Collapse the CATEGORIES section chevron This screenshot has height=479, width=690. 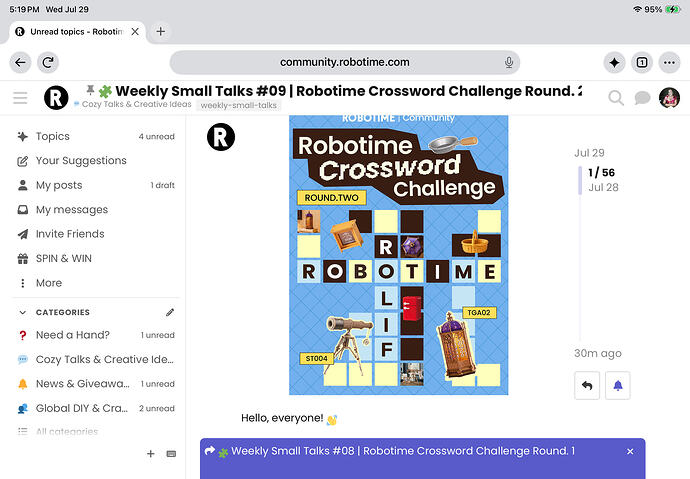[x=22, y=312]
